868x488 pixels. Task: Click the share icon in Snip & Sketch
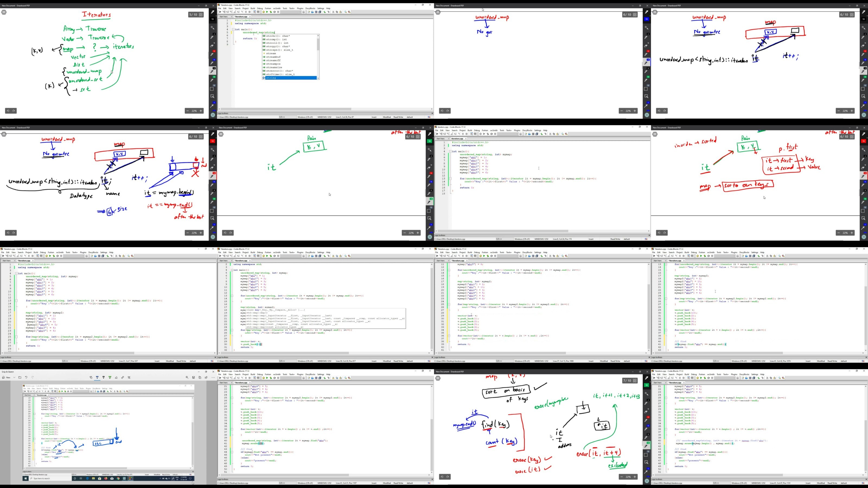[x=206, y=378]
